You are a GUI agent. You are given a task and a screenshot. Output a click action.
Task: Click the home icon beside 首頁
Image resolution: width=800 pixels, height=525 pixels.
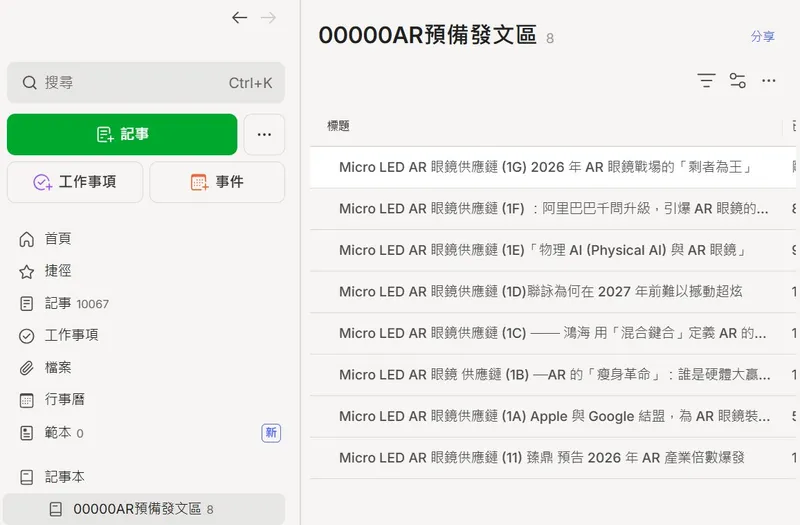click(27, 239)
